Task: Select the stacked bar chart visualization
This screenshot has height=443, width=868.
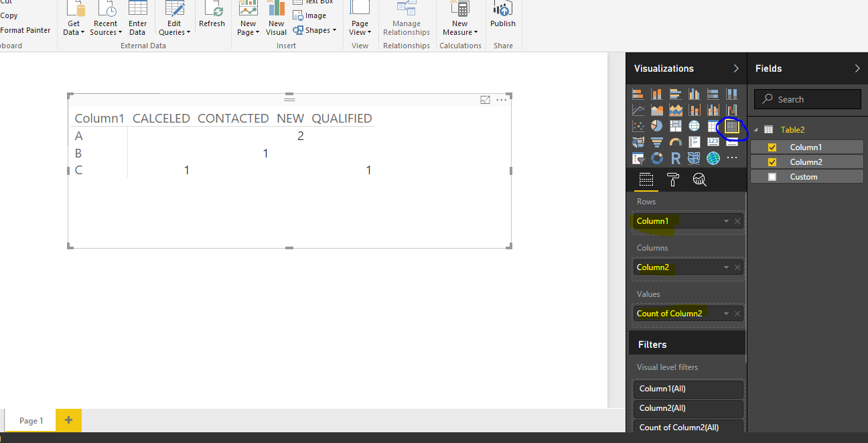Action: pyautogui.click(x=638, y=94)
